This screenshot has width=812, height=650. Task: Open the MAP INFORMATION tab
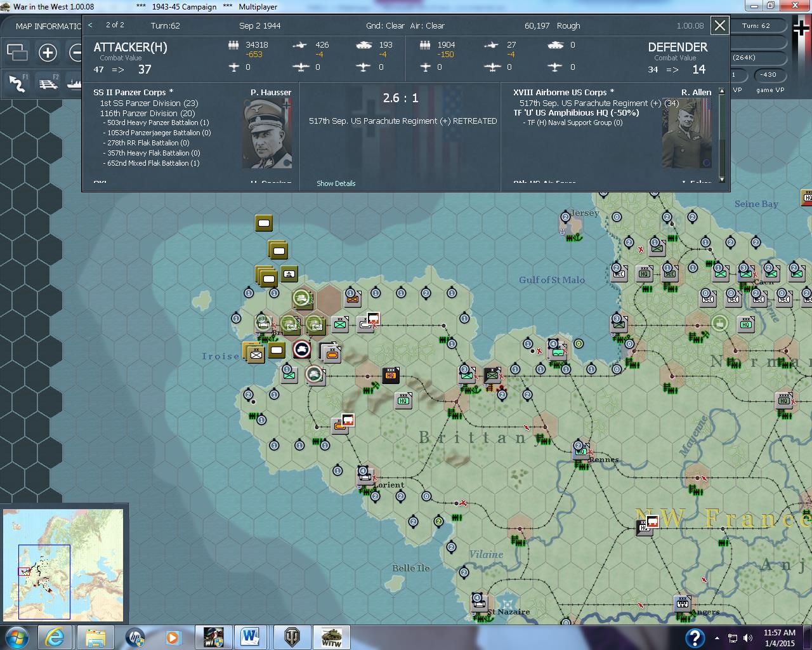click(x=49, y=26)
